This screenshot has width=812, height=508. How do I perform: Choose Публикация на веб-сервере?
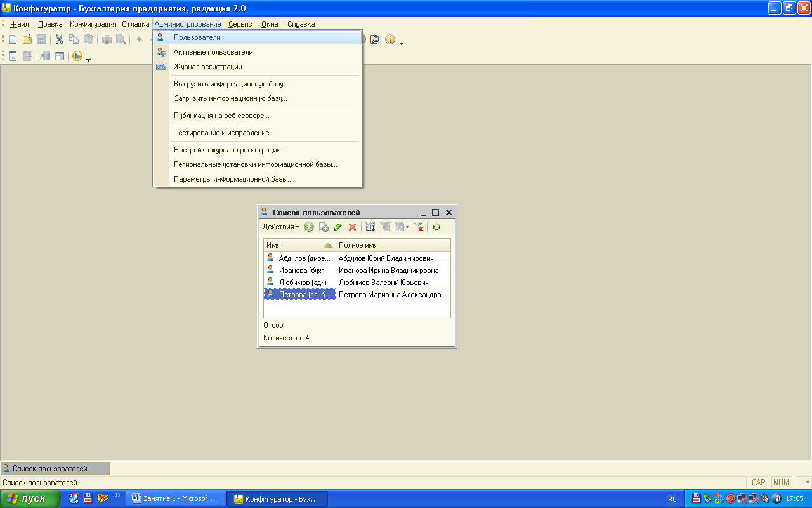(x=258, y=116)
